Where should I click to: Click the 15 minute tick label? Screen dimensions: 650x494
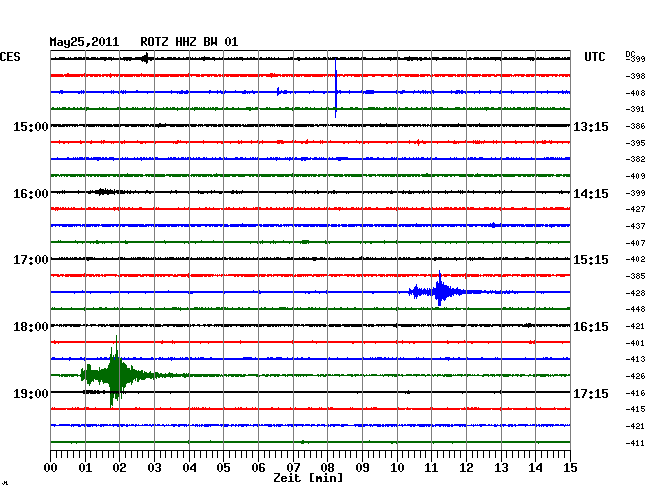tap(570, 468)
